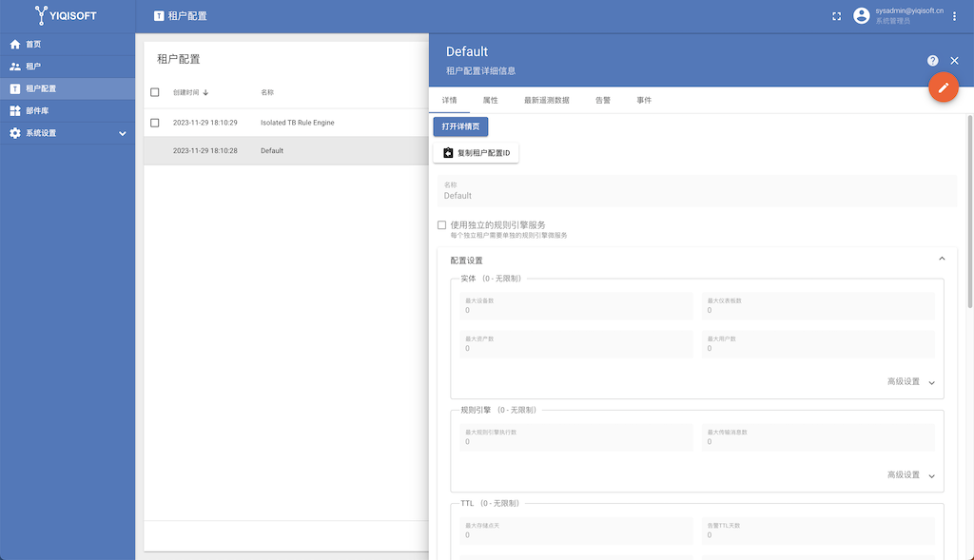This screenshot has width=974, height=560.
Task: Click the 租户配置 header title icon
Action: tap(159, 16)
